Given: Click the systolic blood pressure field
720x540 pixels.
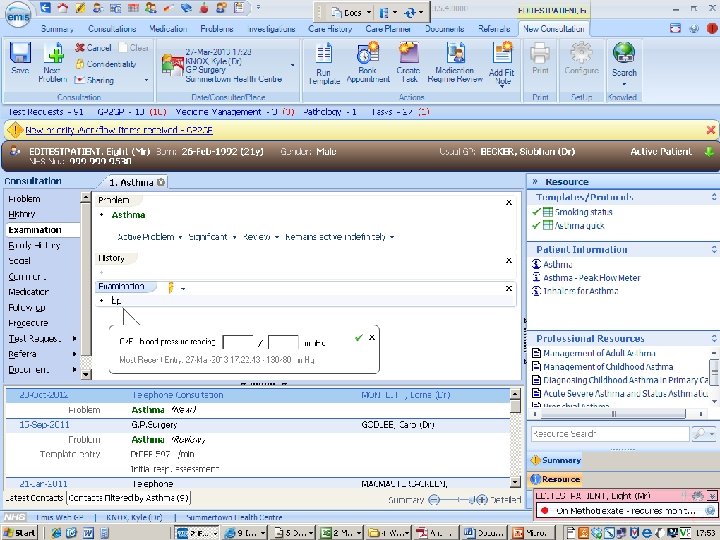Looking at the screenshot, I should tap(238, 343).
